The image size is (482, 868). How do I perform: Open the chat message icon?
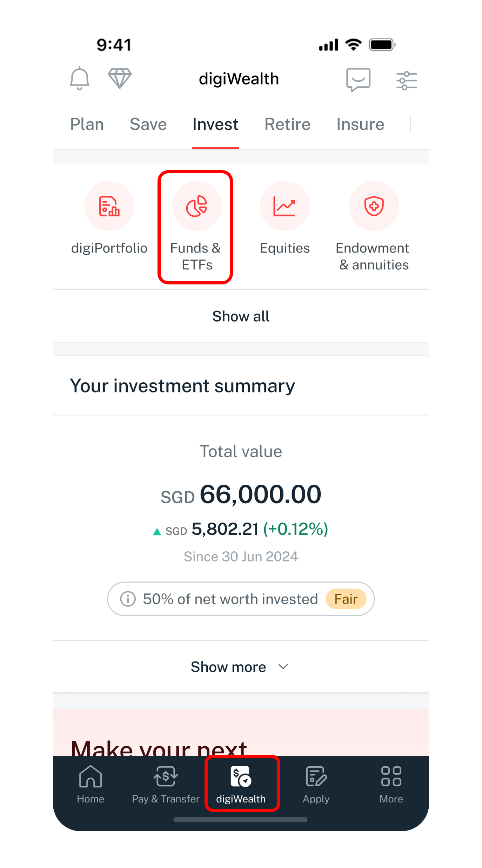[x=358, y=80]
